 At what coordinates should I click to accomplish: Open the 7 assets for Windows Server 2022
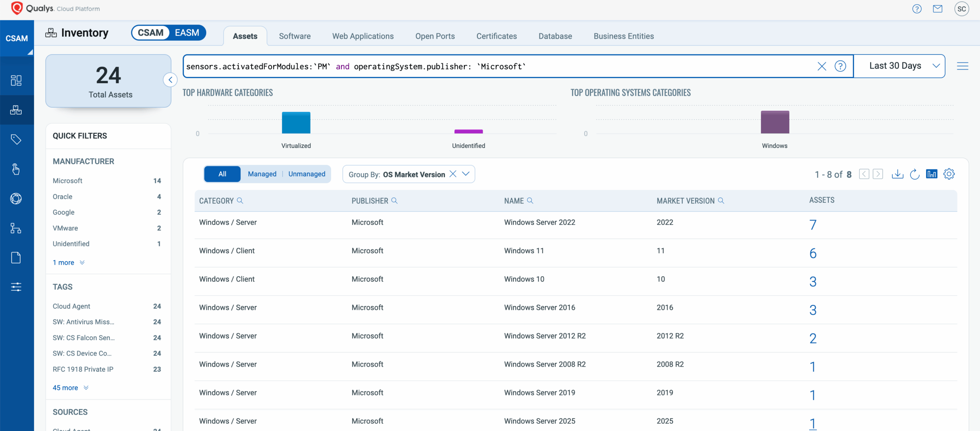[x=813, y=225]
